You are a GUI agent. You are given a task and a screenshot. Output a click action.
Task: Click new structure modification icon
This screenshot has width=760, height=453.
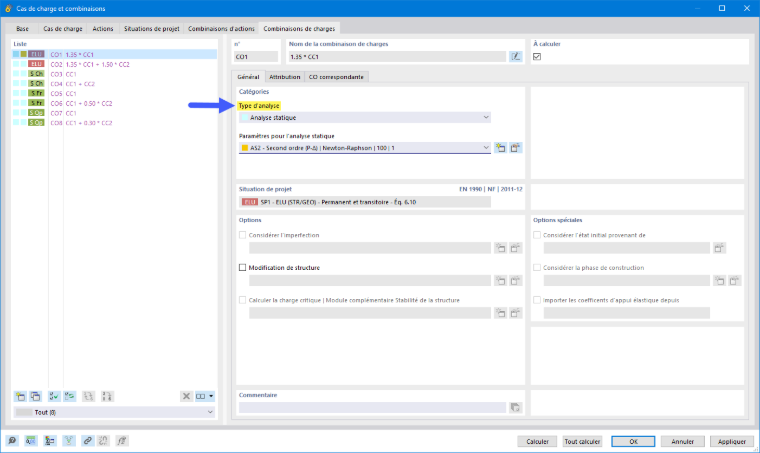[x=500, y=281]
